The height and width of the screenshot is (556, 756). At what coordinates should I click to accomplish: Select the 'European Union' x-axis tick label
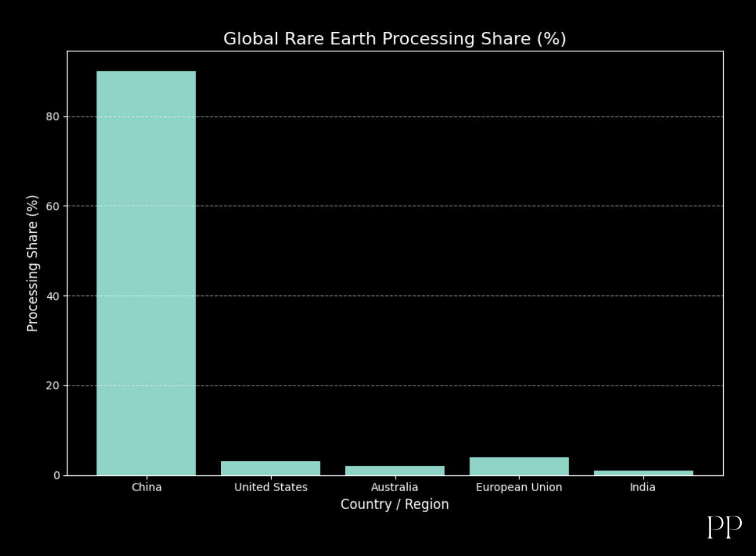tap(519, 487)
